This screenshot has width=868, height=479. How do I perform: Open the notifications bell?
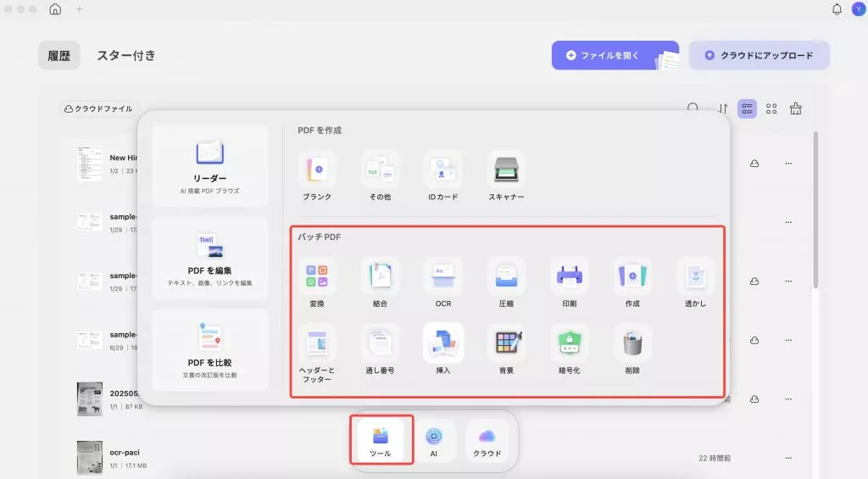(837, 9)
